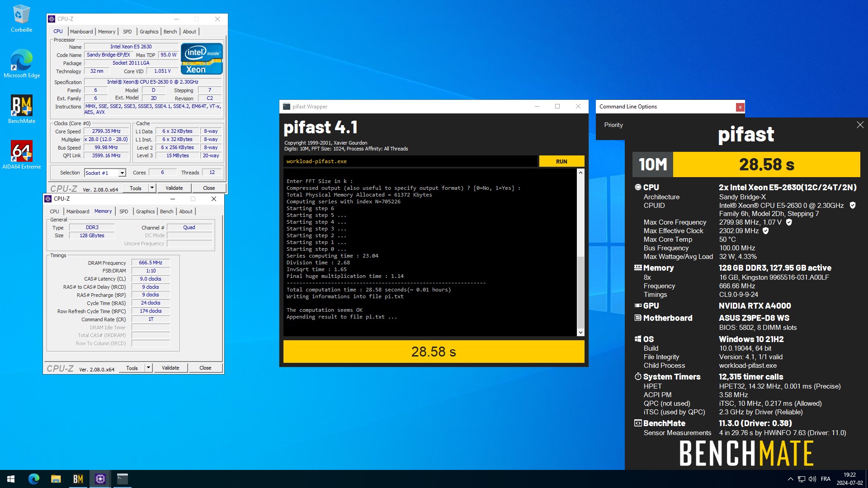Click the System Timers clock icon
Viewport: 868px width, 488px height.
click(638, 376)
